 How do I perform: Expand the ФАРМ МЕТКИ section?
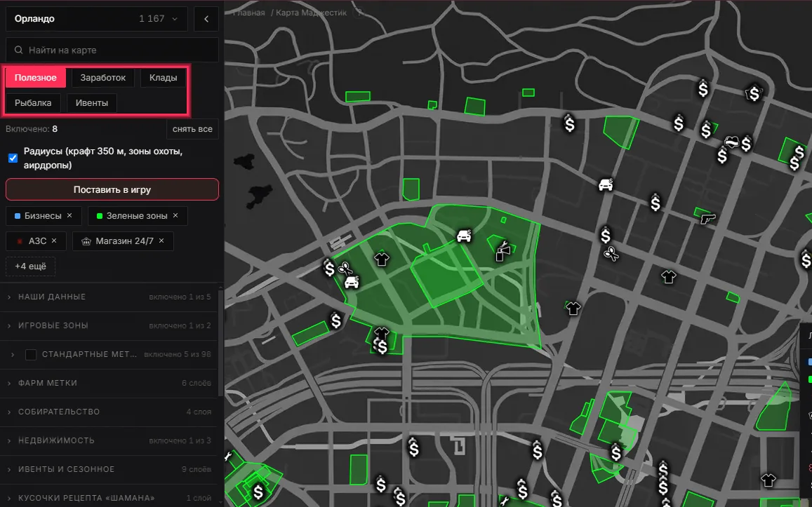tap(109, 383)
